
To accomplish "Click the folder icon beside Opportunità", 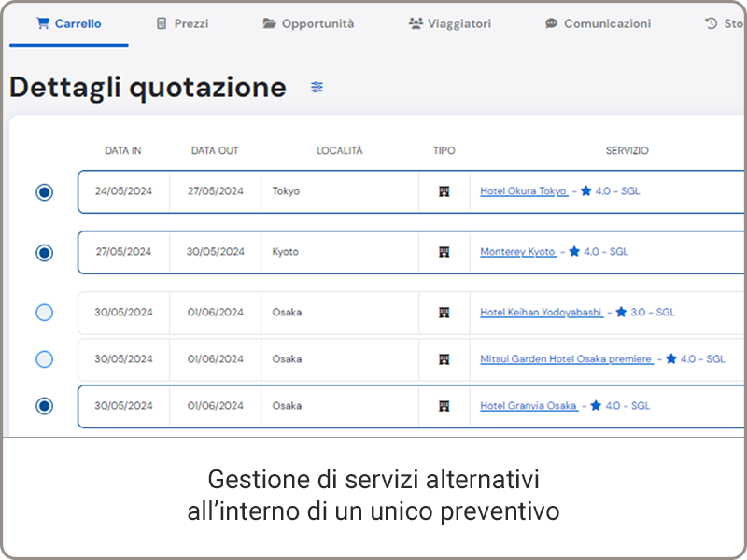I will click(269, 22).
